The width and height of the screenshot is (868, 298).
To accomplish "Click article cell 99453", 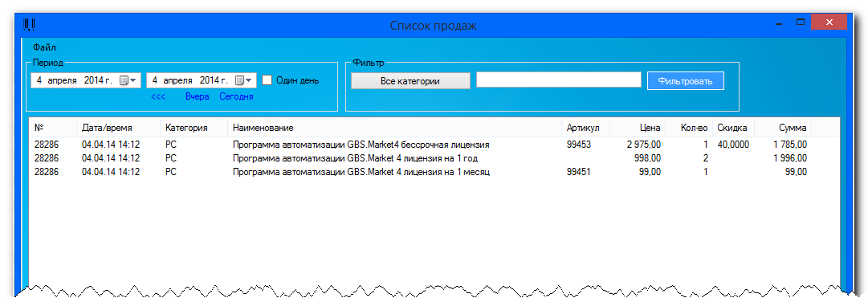I will [x=578, y=145].
